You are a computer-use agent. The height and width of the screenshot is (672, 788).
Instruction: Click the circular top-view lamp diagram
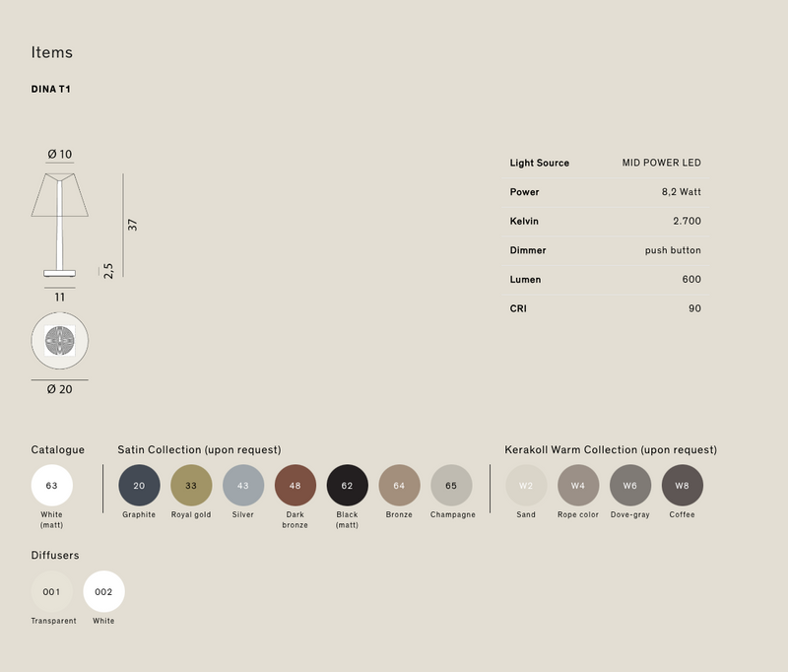click(60, 341)
